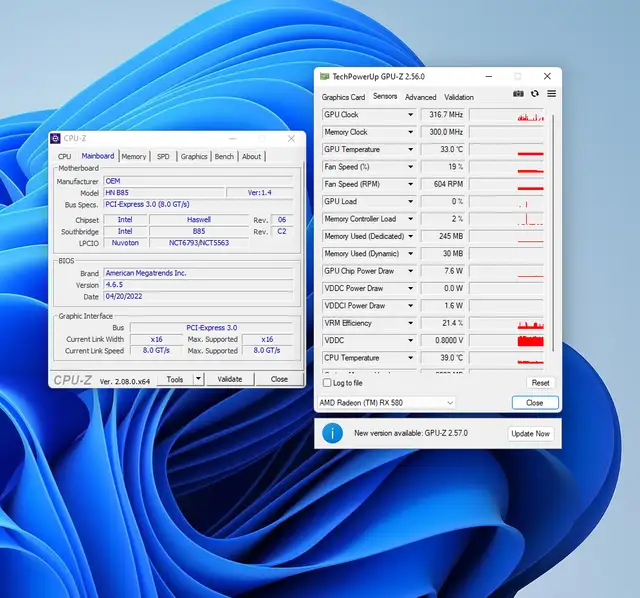Open the Memory Used (Dedicated) dropdown

pos(411,236)
